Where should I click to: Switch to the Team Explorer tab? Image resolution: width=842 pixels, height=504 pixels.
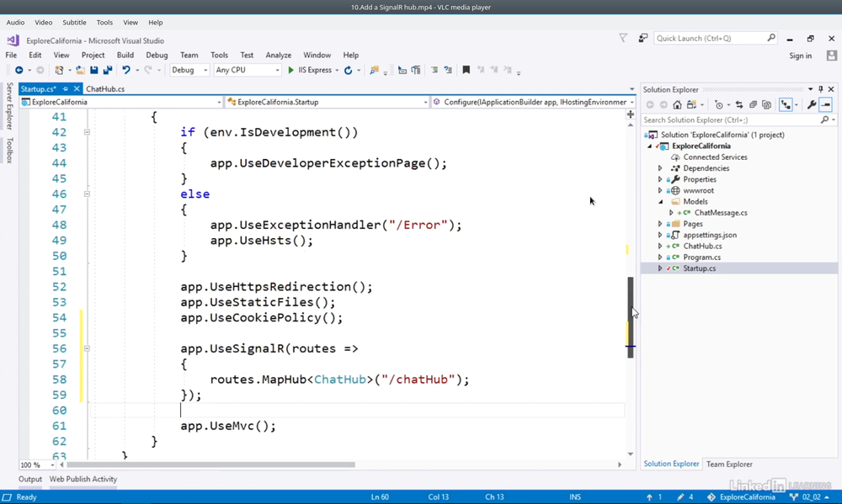pos(729,464)
